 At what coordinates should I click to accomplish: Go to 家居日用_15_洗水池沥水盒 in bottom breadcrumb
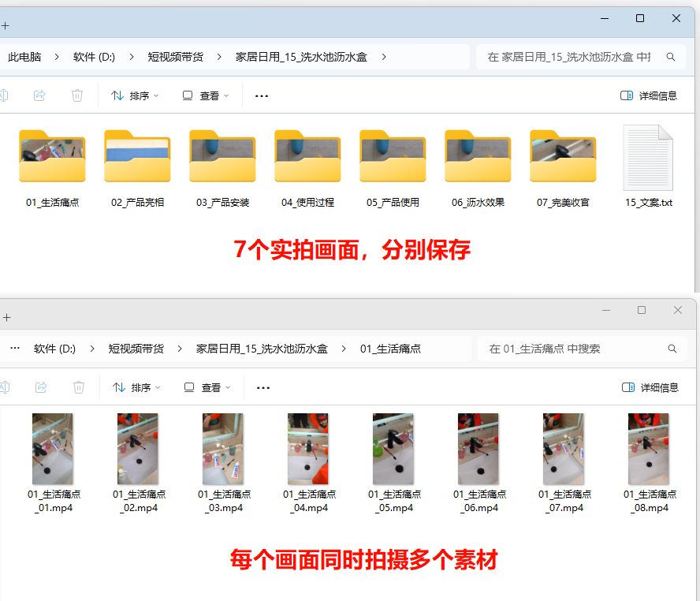coord(262,349)
